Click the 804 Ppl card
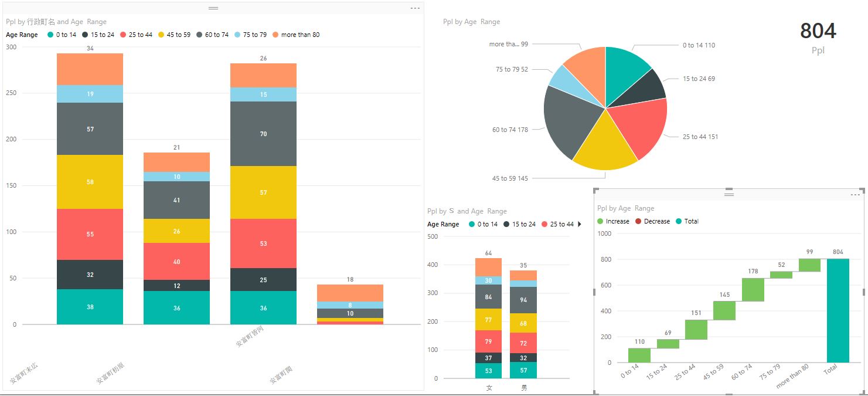 click(x=818, y=37)
